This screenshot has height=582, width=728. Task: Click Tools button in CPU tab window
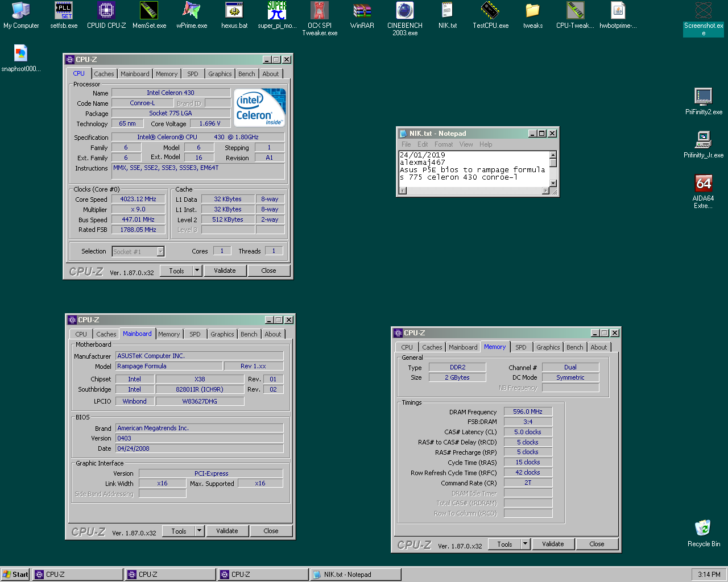(x=176, y=271)
